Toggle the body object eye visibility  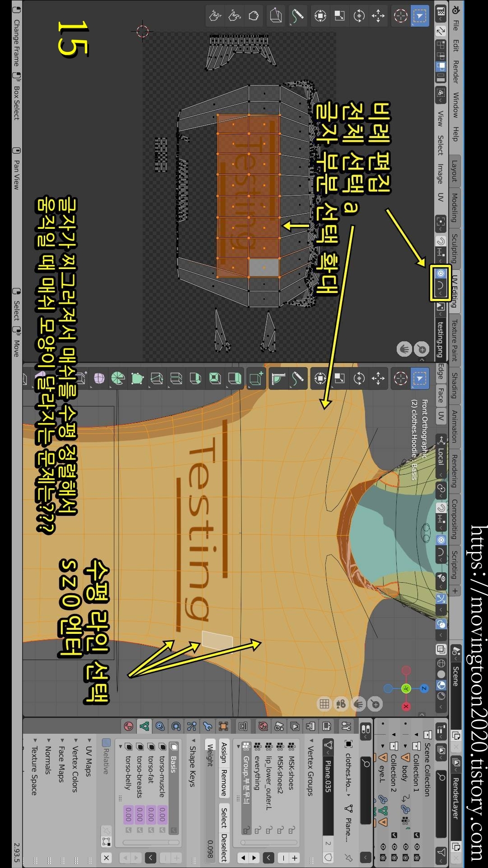(x=405, y=846)
